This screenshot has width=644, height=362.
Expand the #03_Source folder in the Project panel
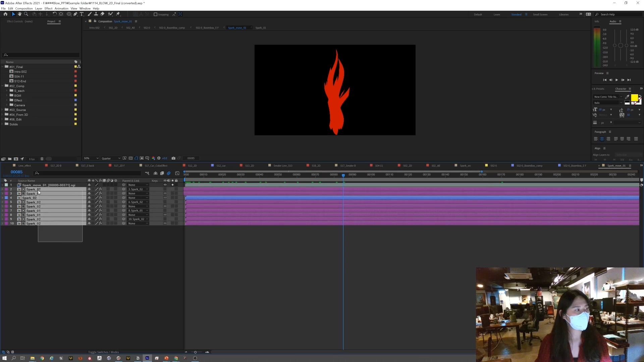tap(2, 110)
